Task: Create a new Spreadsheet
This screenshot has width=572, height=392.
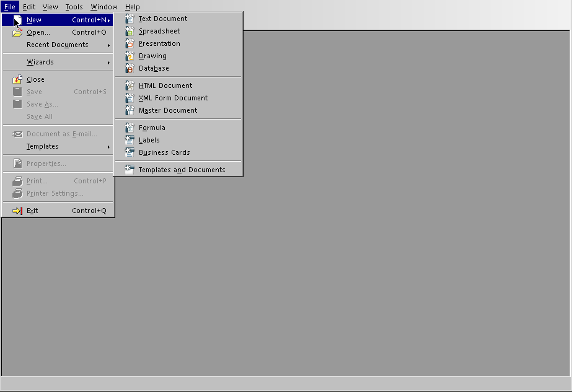Action: tap(178, 31)
